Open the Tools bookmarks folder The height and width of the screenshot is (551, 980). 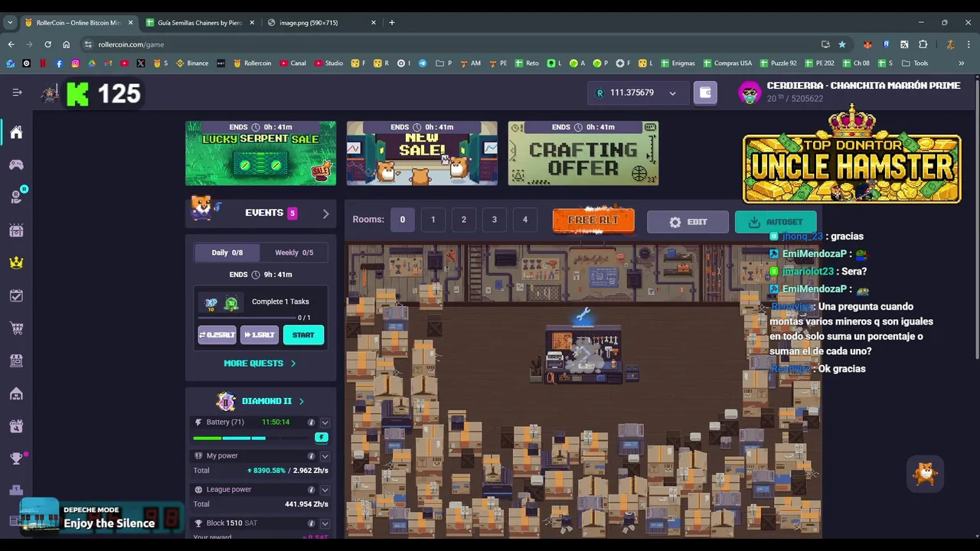click(915, 64)
